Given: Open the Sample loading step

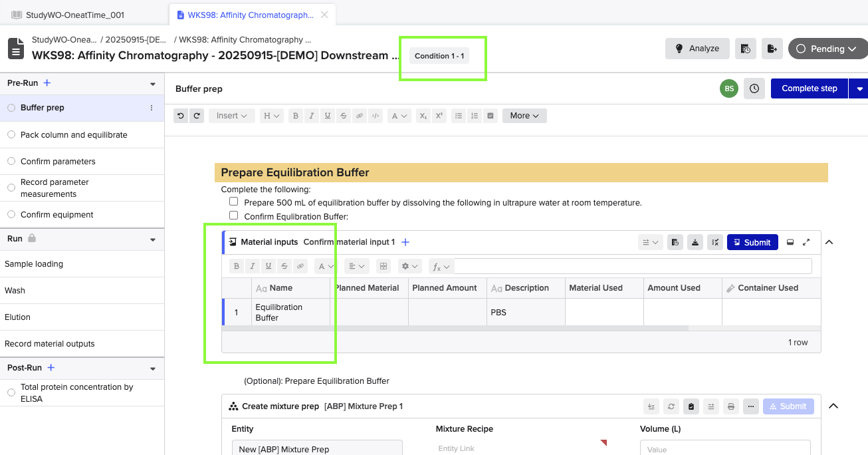Looking at the screenshot, I should (x=34, y=264).
